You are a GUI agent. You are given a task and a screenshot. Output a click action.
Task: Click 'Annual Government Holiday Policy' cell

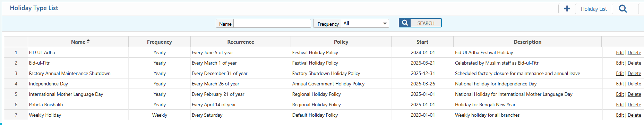[x=341, y=84]
